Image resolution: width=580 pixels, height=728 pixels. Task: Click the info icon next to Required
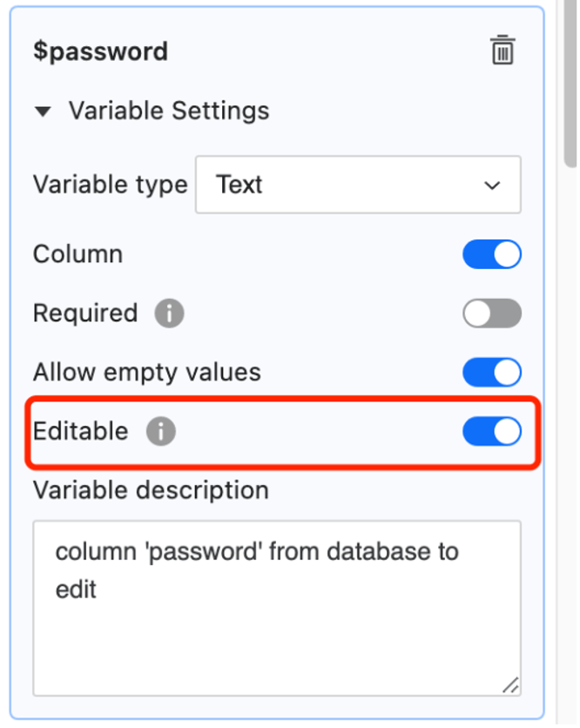169,313
